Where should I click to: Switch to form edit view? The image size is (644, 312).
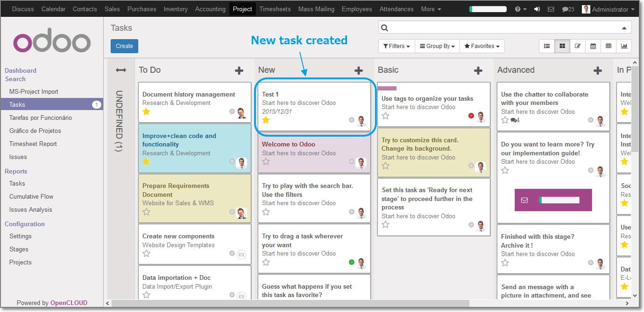[x=578, y=46]
